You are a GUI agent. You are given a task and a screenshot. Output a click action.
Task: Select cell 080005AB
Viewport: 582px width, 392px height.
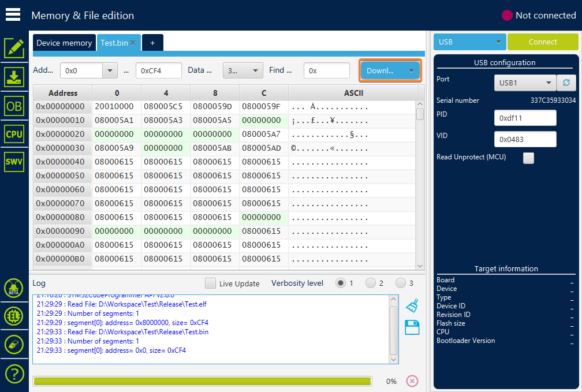coord(215,148)
